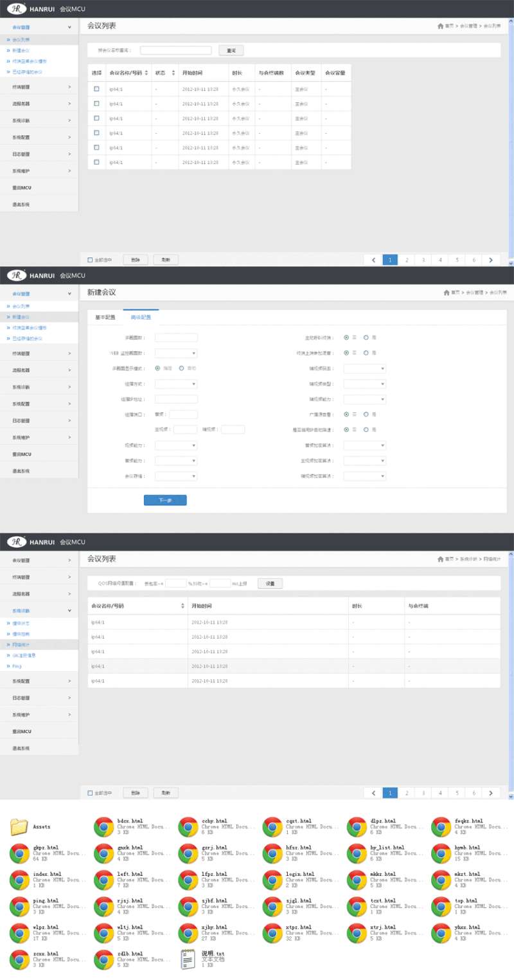Open the hy_list.html Chrome file icon
The width and height of the screenshot is (514, 980).
357,853
